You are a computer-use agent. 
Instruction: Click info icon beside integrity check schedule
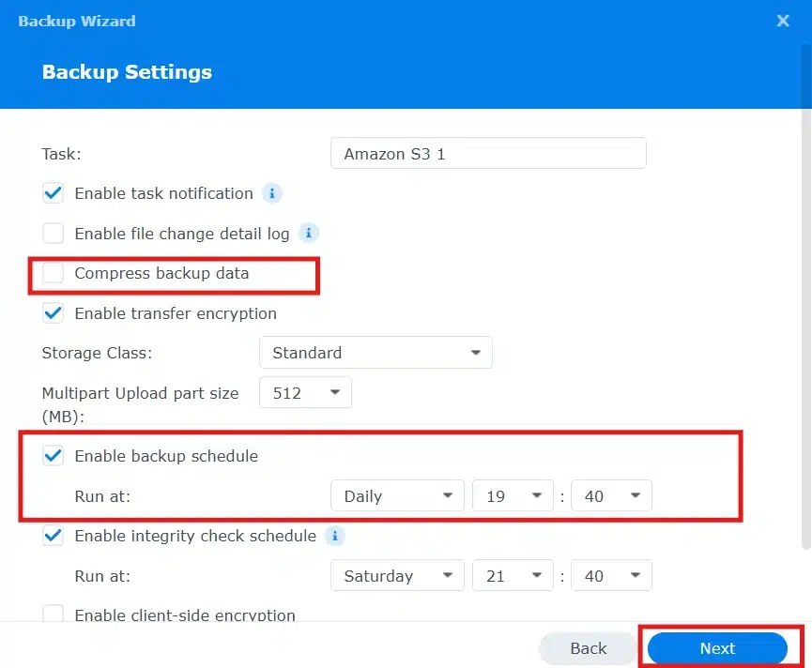coord(334,537)
